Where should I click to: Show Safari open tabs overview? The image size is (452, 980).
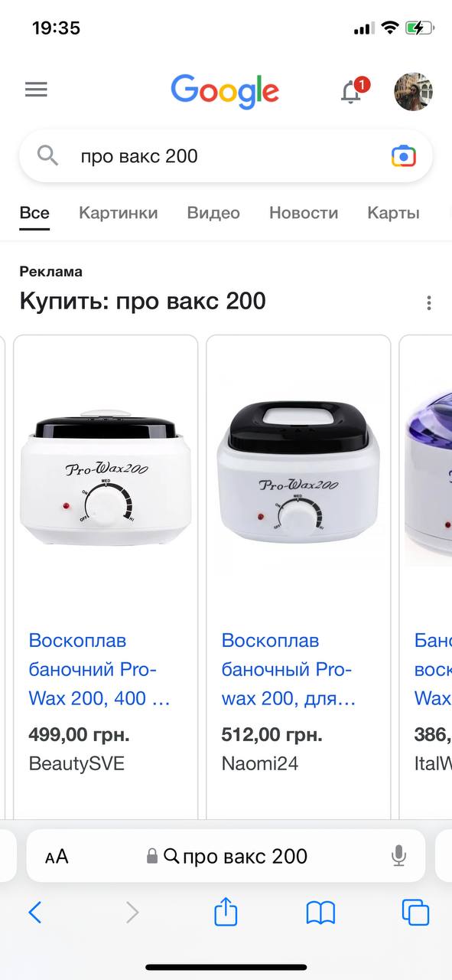tap(415, 912)
